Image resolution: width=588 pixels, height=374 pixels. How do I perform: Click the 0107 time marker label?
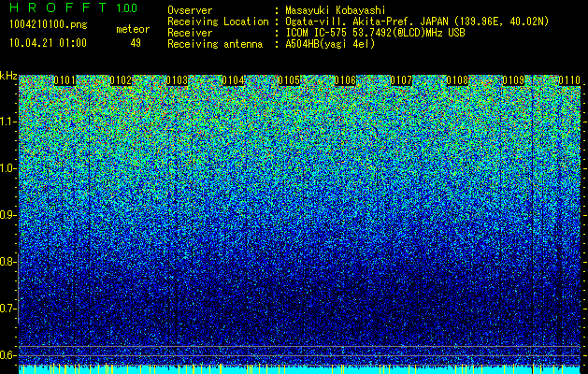click(401, 80)
